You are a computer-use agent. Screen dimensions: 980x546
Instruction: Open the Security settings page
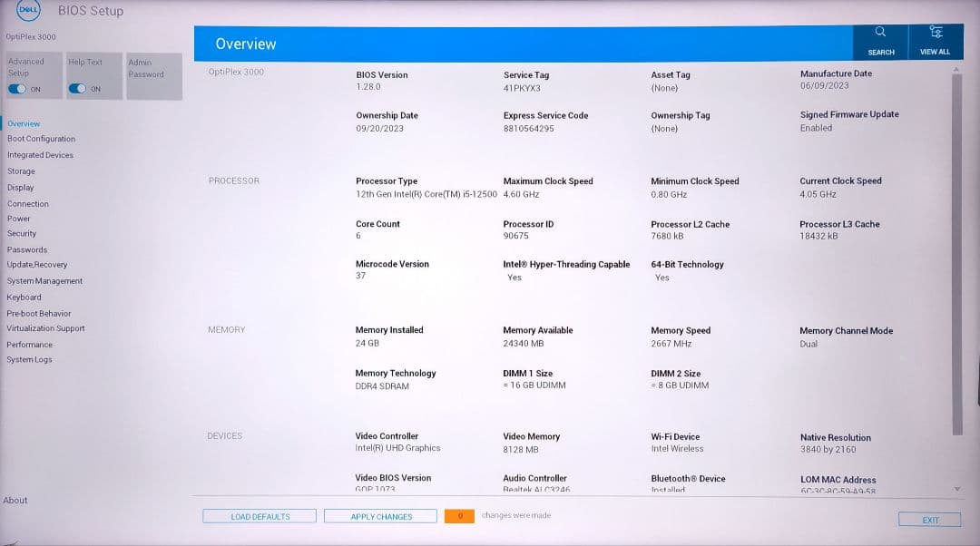coord(23,234)
